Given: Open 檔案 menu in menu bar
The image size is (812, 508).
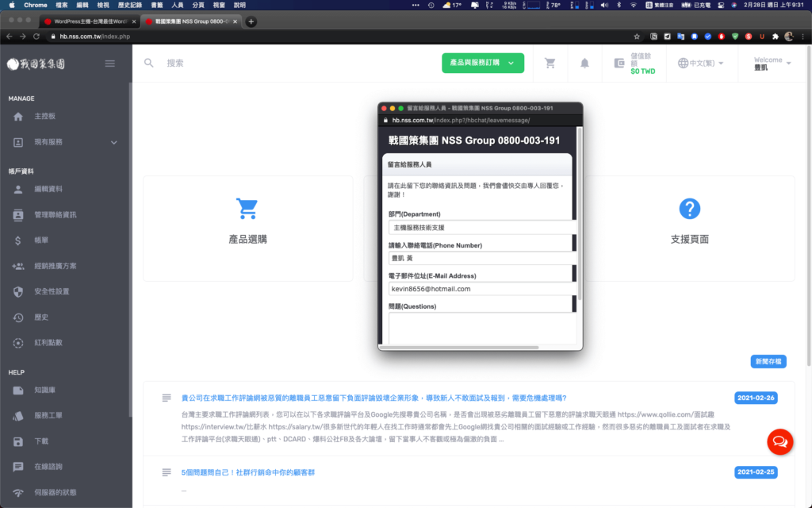Looking at the screenshot, I should tap(61, 6).
